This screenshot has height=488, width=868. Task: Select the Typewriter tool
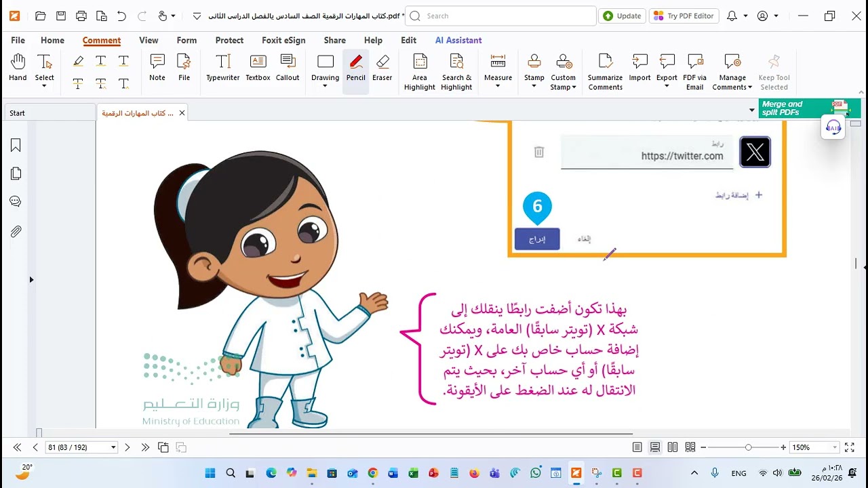pyautogui.click(x=223, y=68)
